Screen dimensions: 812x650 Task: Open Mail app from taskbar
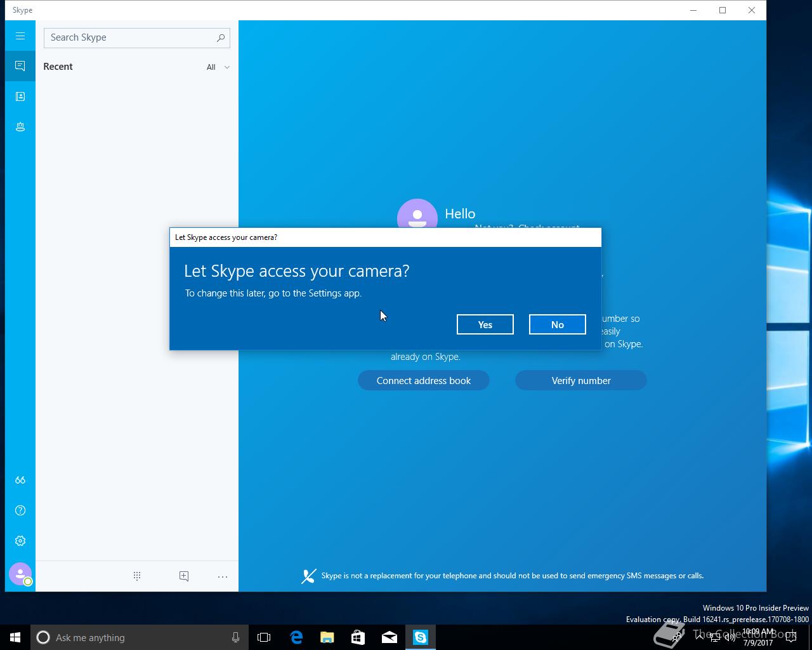pyautogui.click(x=390, y=637)
